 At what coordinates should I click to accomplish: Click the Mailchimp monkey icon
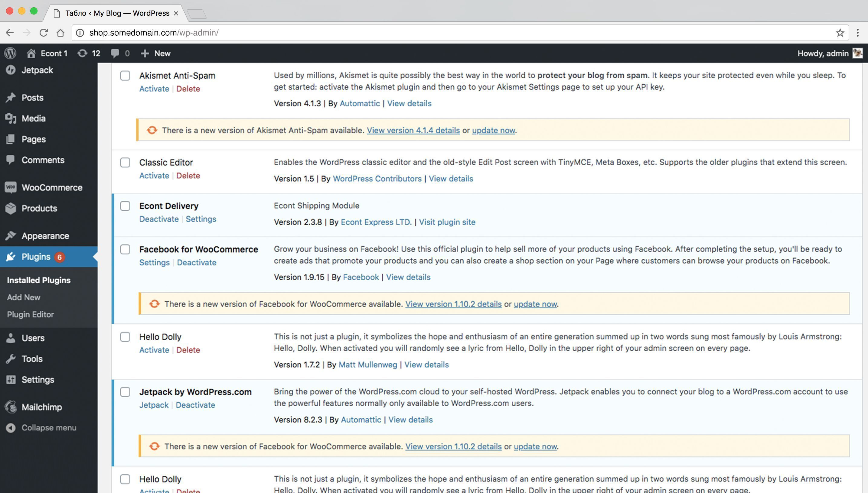(11, 407)
